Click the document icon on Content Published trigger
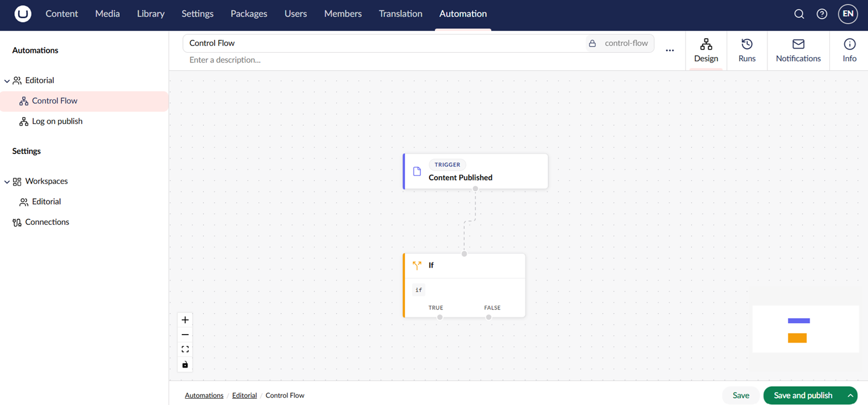The height and width of the screenshot is (405, 868). click(x=417, y=172)
